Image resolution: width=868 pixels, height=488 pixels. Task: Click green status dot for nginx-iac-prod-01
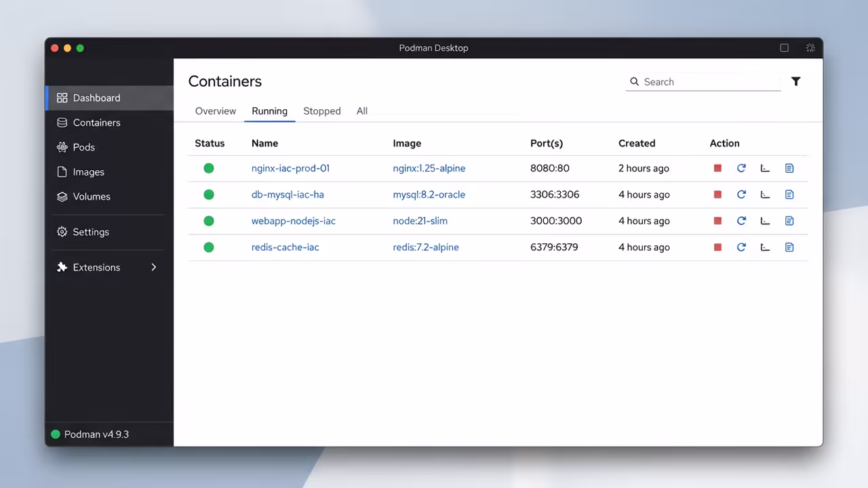coord(209,168)
